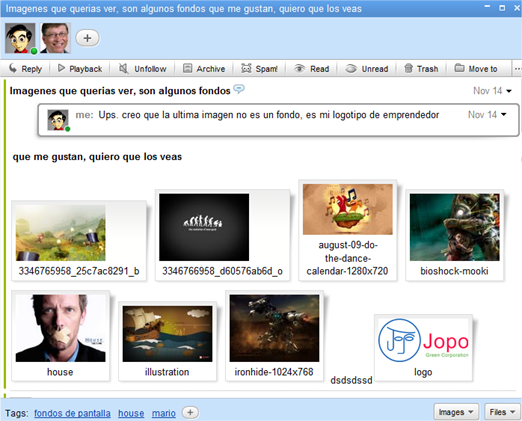Open the 'fondos de pantalla' tag

coord(72,413)
